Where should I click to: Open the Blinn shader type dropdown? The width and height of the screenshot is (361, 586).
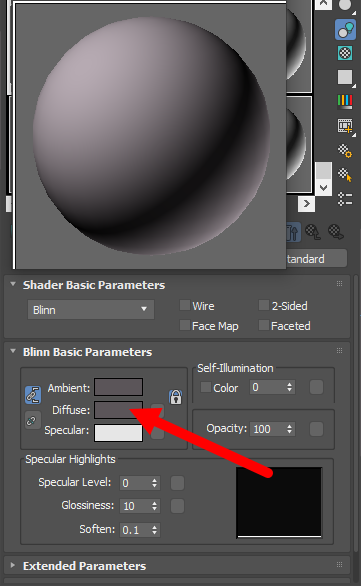91,309
